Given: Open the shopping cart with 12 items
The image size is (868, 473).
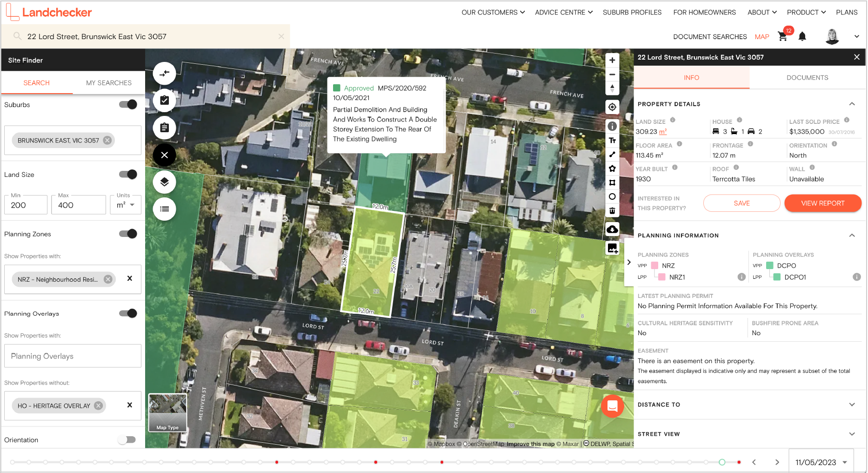Looking at the screenshot, I should point(783,37).
